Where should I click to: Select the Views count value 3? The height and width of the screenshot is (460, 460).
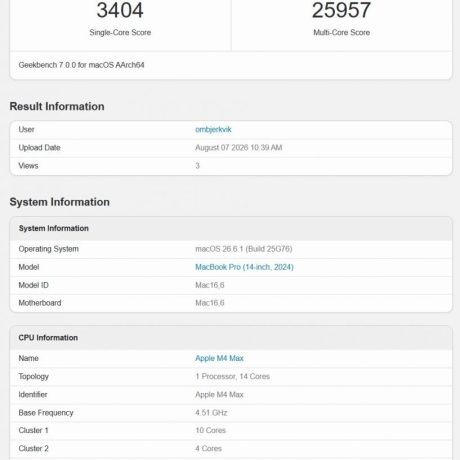pyautogui.click(x=197, y=166)
